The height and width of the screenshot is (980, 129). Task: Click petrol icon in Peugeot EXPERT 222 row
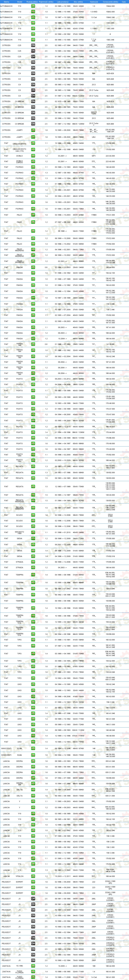(x=33, y=882)
